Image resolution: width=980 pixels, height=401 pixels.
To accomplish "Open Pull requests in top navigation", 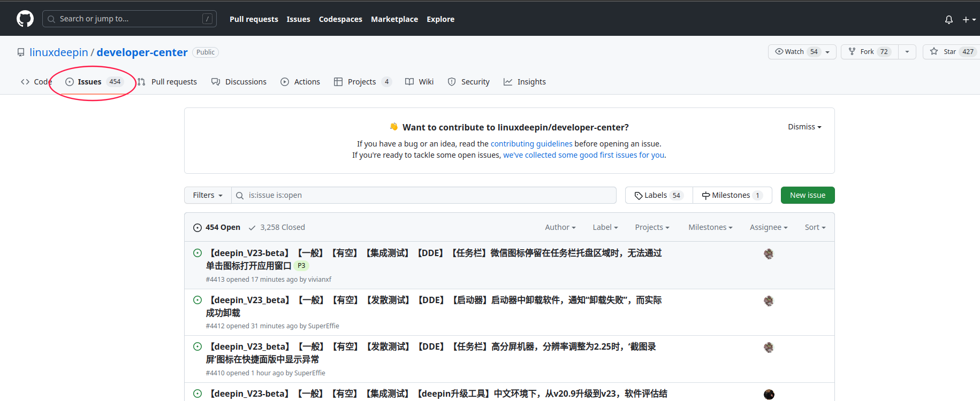I will 254,19.
